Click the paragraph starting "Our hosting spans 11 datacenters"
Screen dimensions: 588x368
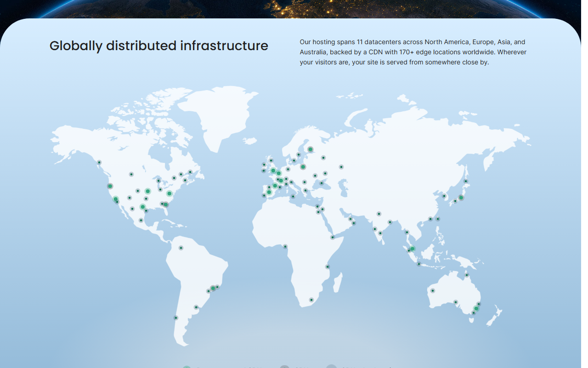pos(413,52)
